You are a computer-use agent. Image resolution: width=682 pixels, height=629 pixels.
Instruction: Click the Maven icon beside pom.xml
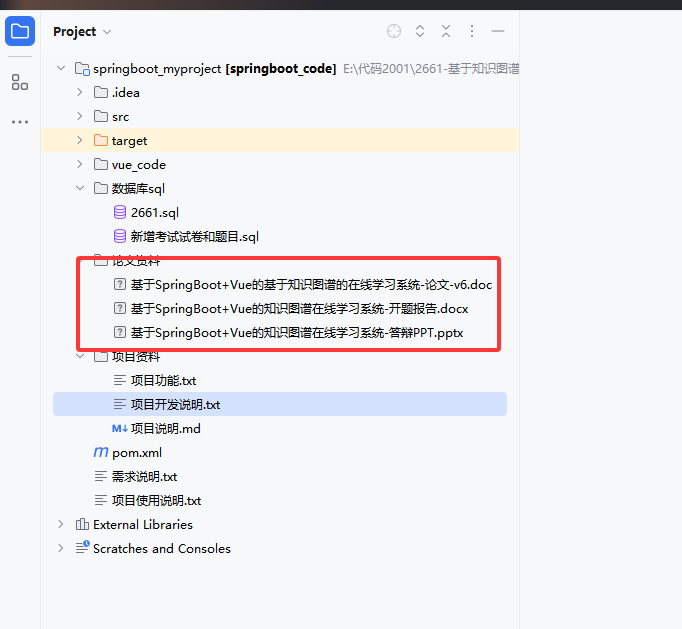coord(101,452)
